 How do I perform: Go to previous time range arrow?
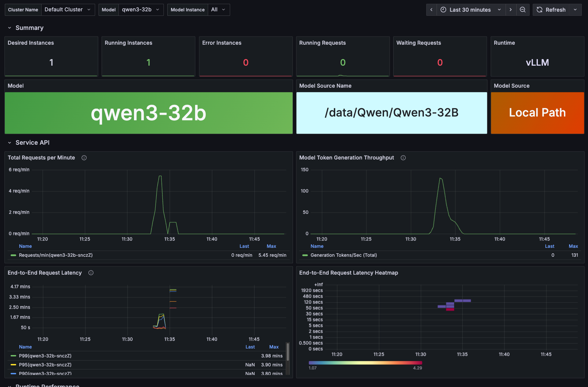point(431,10)
